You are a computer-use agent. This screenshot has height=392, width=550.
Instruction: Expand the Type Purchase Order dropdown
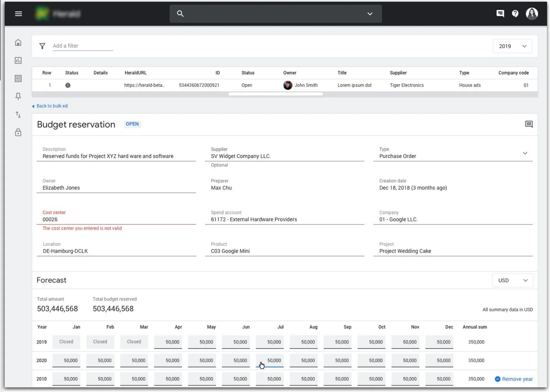point(453,153)
